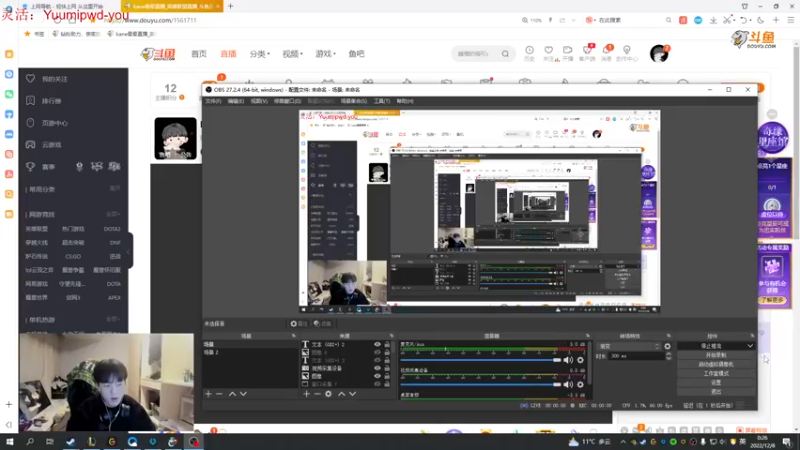The width and height of the screenshot is (800, 450).
Task: Move the selected scene down in OBS
Action: (243, 394)
